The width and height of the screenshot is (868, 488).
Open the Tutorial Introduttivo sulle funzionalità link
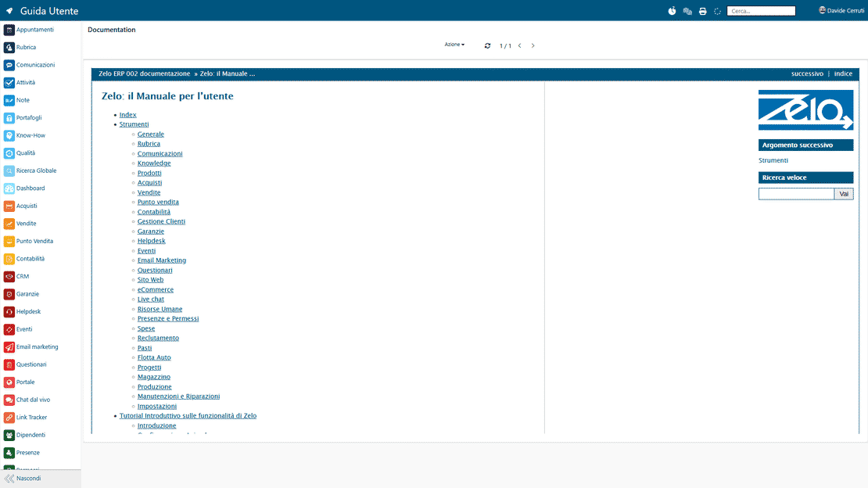pos(188,416)
